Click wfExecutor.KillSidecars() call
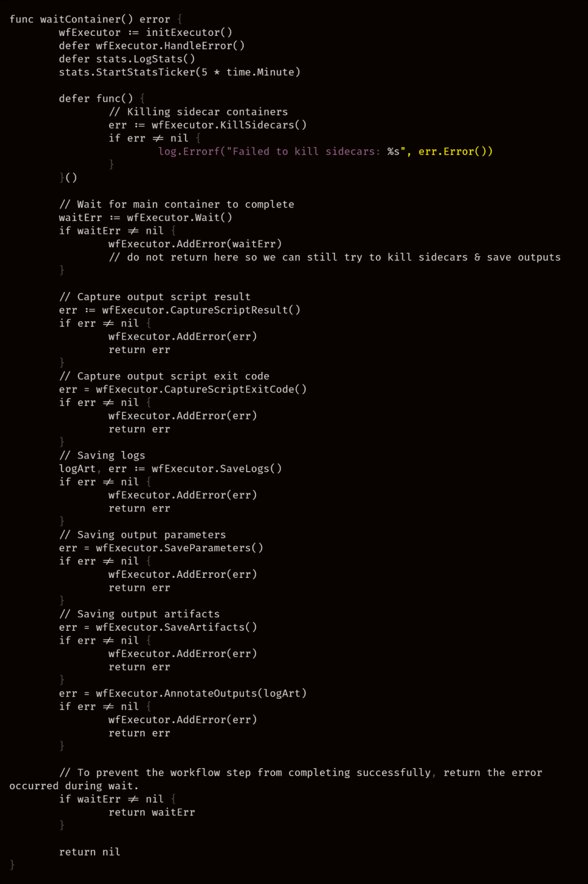Screen dimensions: 588x884 (x=229, y=125)
